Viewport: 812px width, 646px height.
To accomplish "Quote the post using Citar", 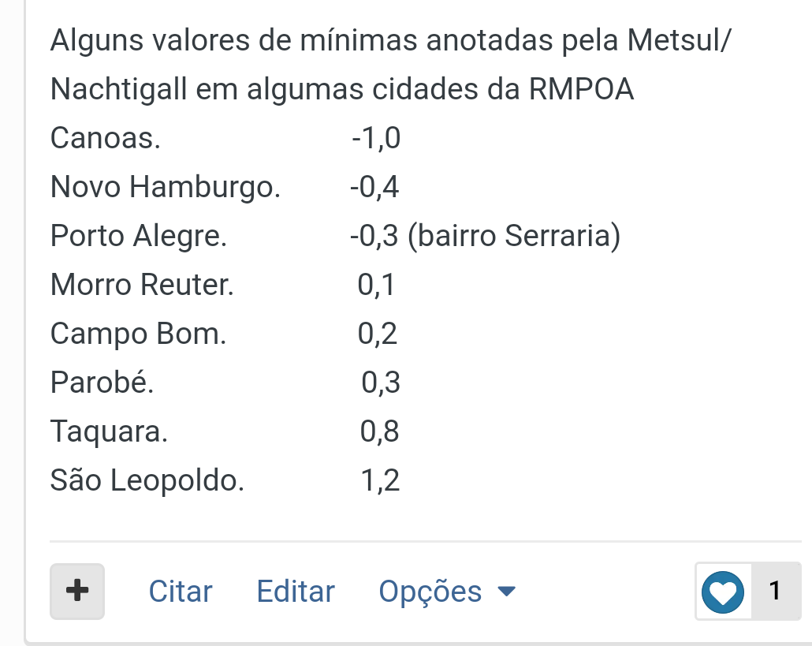I will (181, 591).
